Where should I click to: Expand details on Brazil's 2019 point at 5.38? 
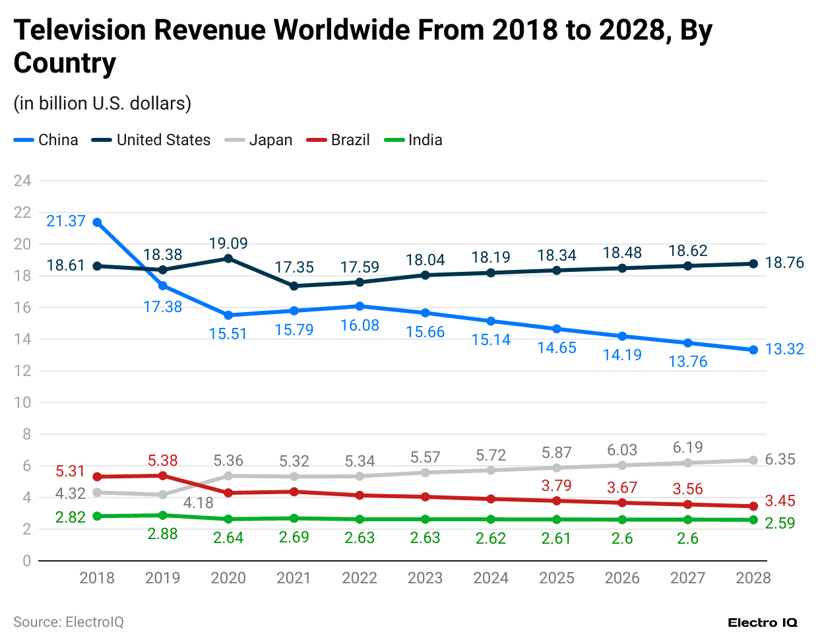click(162, 474)
